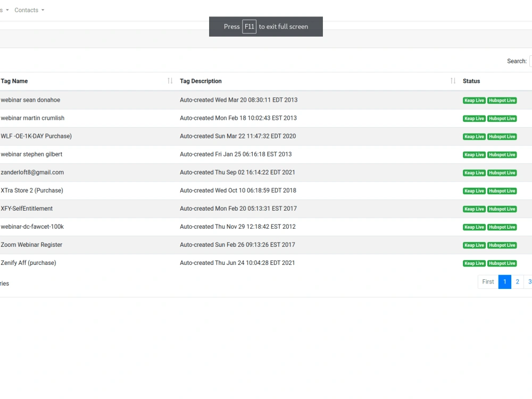Screen dimensions: 532x399
Task: Click the Tag Name column header
Action: click(x=14, y=81)
